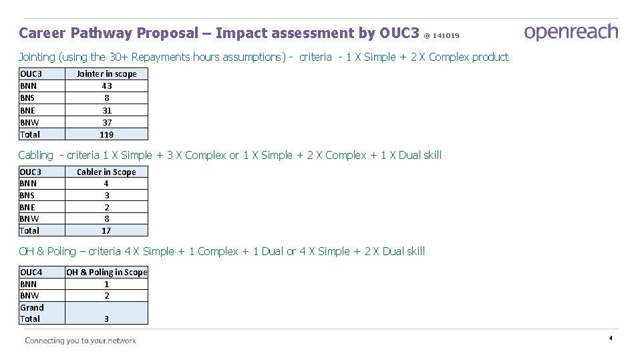Viewport: 644px width, 360px height.
Task: Click the OUC4 header cell
Action: pyautogui.click(x=42, y=272)
